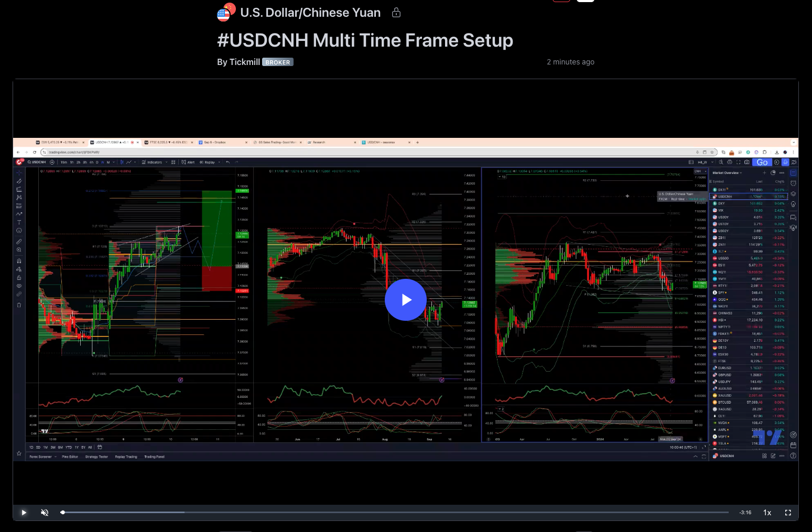Image resolution: width=812 pixels, height=532 pixels.
Task: Click the go-to-date calendar icon after All
Action: [x=100, y=447]
